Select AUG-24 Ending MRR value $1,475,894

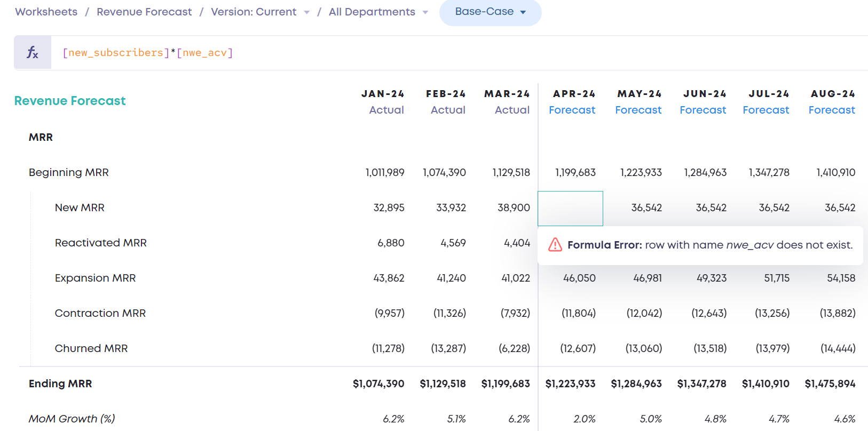[830, 384]
